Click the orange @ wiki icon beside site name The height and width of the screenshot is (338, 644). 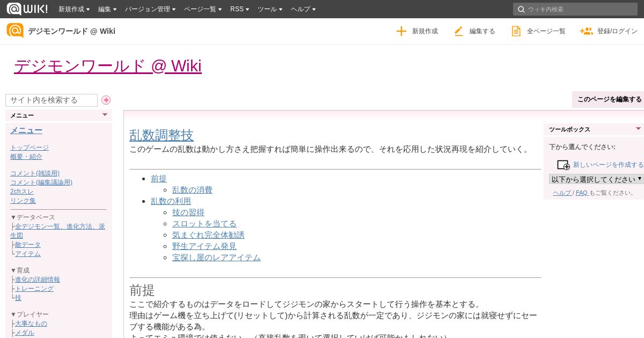pyautogui.click(x=15, y=31)
